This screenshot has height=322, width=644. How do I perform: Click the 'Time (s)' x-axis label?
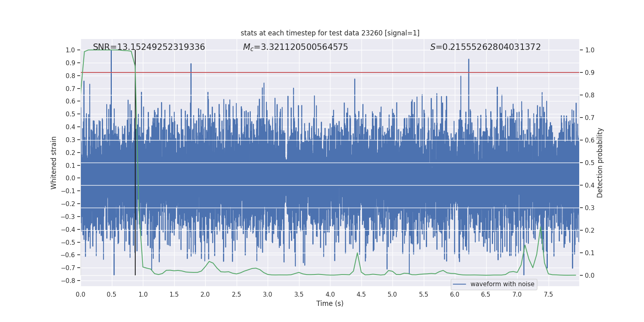[x=330, y=303]
